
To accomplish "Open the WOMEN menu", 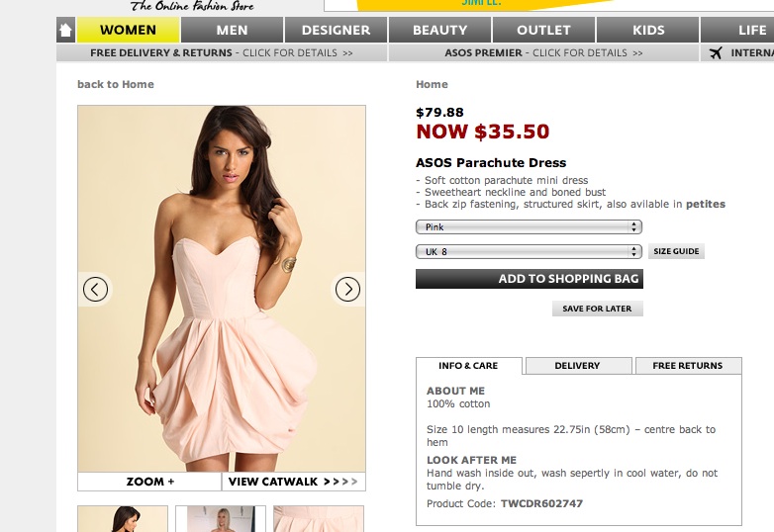I will (128, 31).
